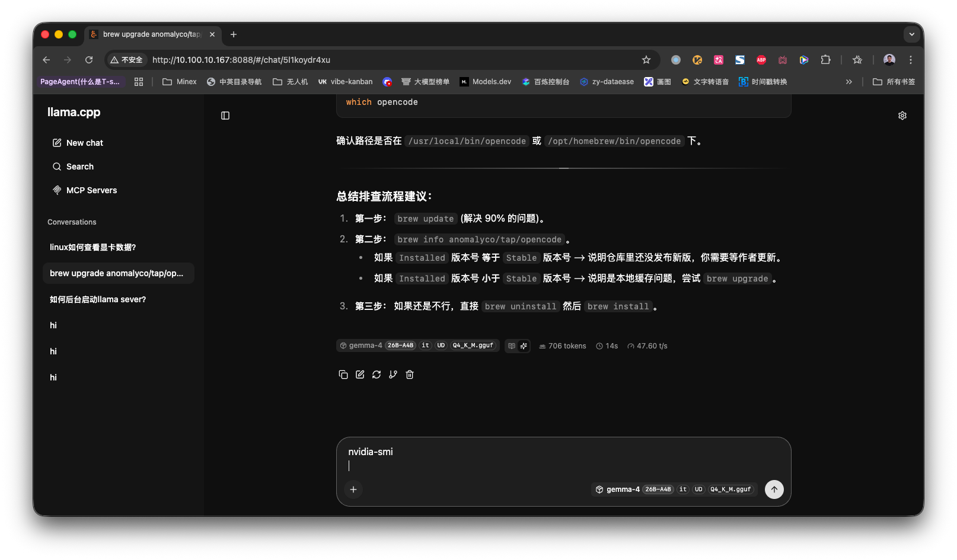This screenshot has width=957, height=560.
Task: Regenerate the response
Action: tap(377, 375)
